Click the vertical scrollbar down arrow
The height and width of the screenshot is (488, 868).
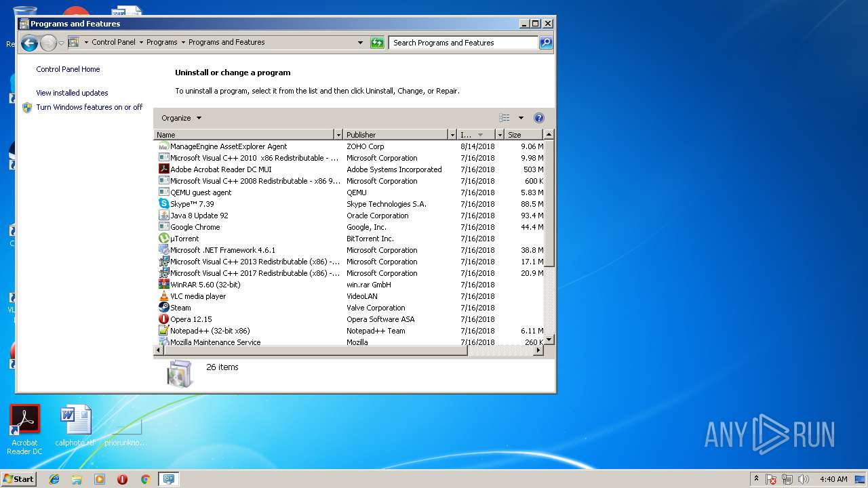(549, 340)
